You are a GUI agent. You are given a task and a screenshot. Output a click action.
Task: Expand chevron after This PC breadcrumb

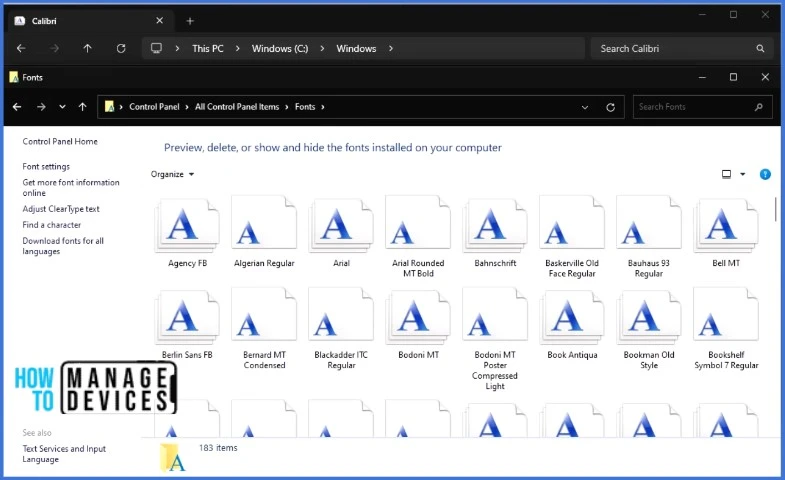click(237, 49)
